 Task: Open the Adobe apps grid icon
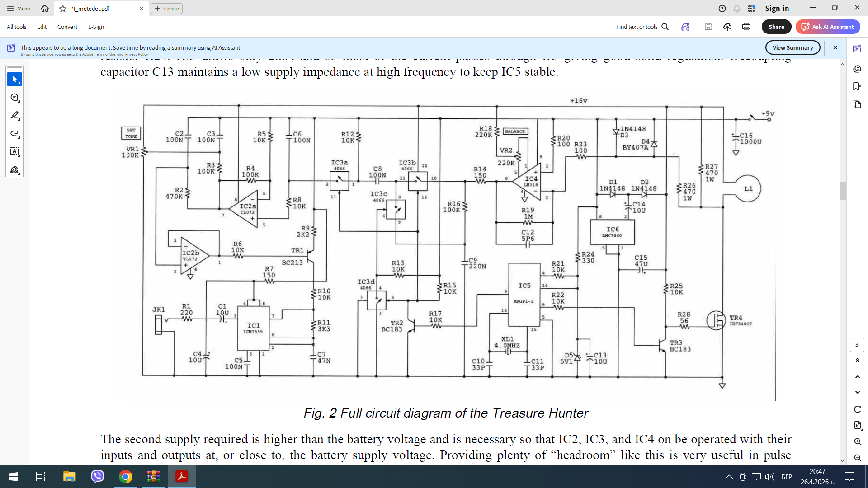pos(751,9)
